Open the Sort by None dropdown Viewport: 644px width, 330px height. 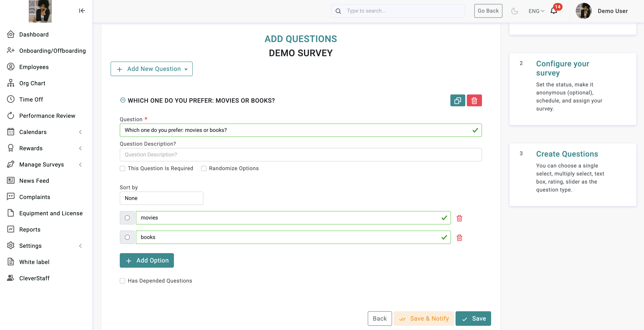coord(161,198)
